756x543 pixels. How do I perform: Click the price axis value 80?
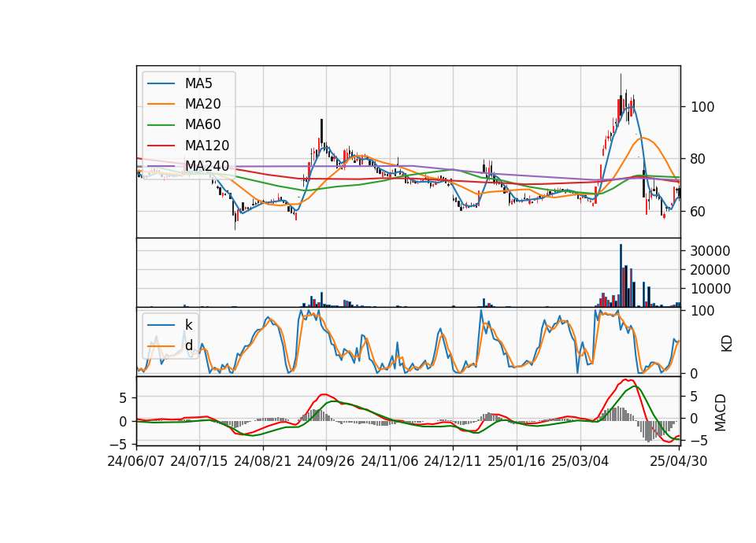pyautogui.click(x=699, y=159)
